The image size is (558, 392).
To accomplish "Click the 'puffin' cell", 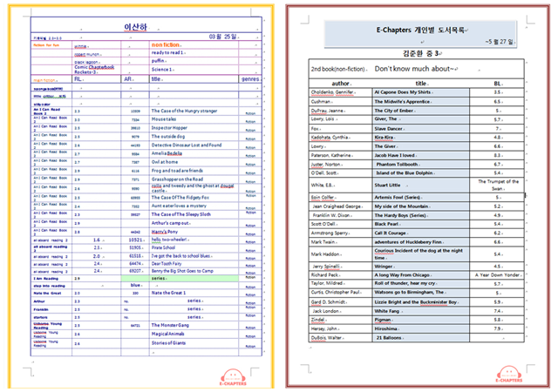I will click(x=158, y=61).
